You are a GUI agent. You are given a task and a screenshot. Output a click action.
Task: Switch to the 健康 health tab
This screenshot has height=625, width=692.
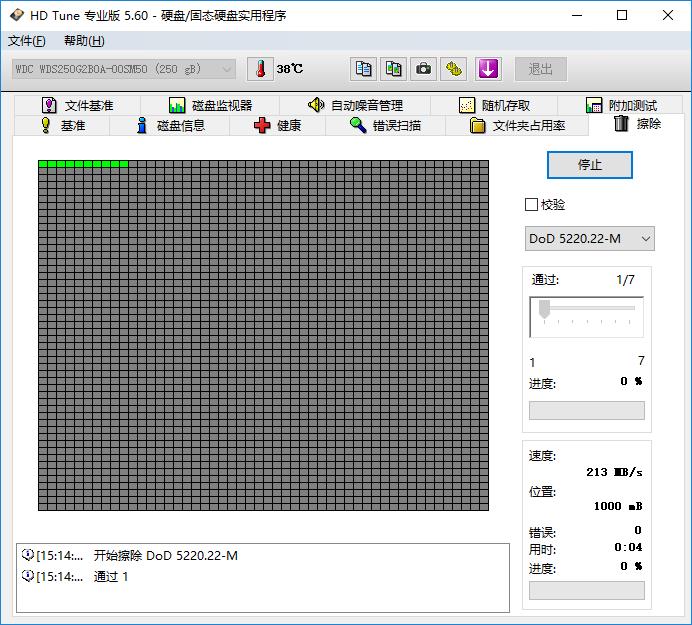[278, 125]
